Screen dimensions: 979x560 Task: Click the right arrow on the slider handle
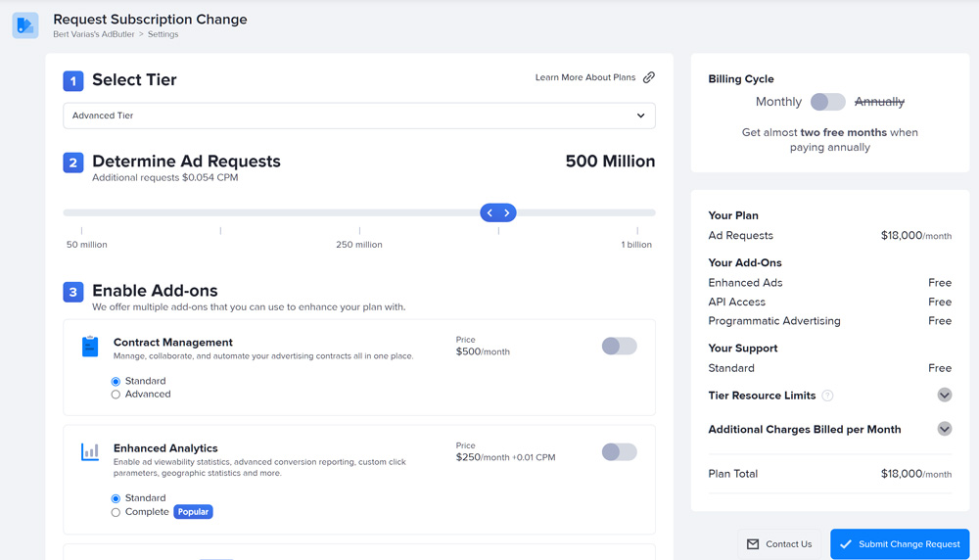(506, 212)
